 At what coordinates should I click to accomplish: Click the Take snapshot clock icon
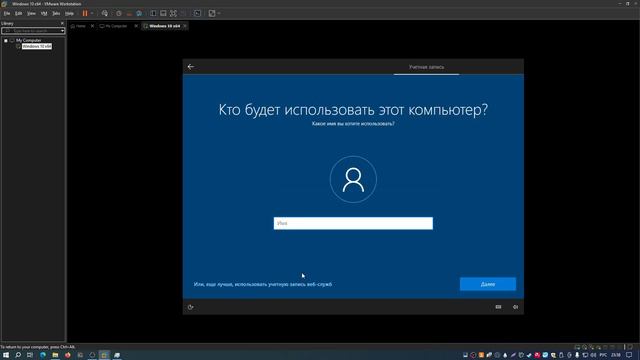[x=119, y=13]
